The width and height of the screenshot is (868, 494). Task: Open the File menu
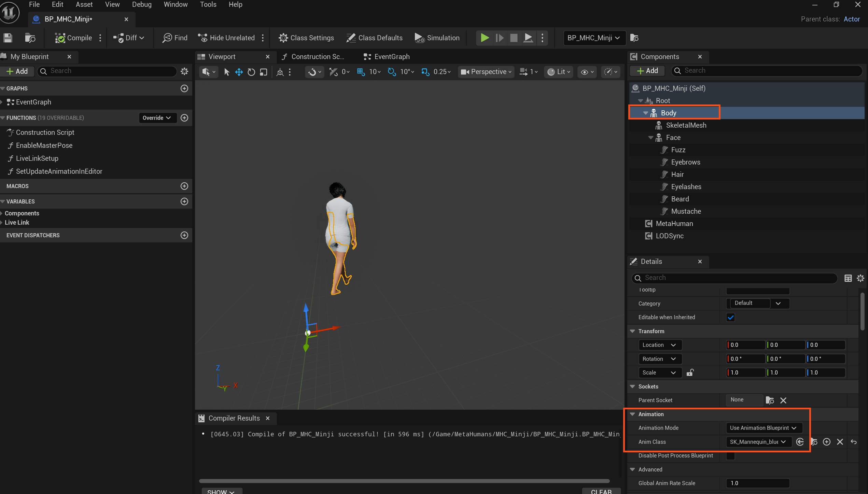[x=34, y=4]
